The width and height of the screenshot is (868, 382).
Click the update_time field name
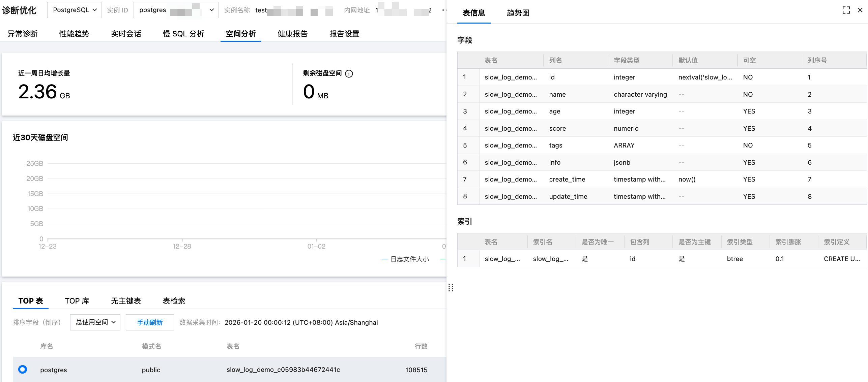tap(568, 196)
